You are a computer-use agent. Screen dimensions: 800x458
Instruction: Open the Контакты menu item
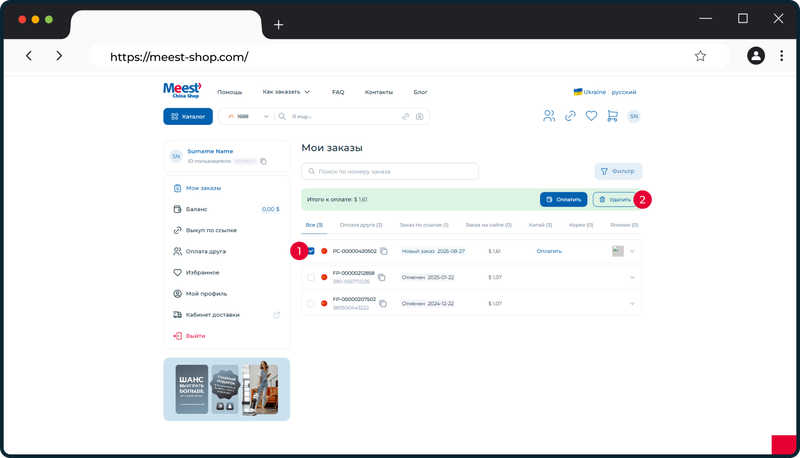(379, 92)
